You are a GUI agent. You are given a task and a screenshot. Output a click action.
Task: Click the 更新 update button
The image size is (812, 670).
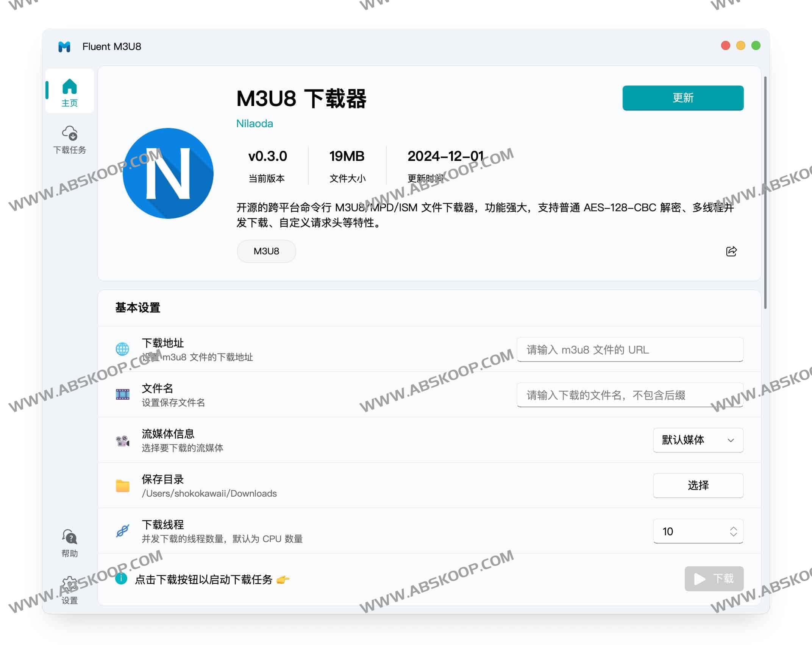pos(682,98)
